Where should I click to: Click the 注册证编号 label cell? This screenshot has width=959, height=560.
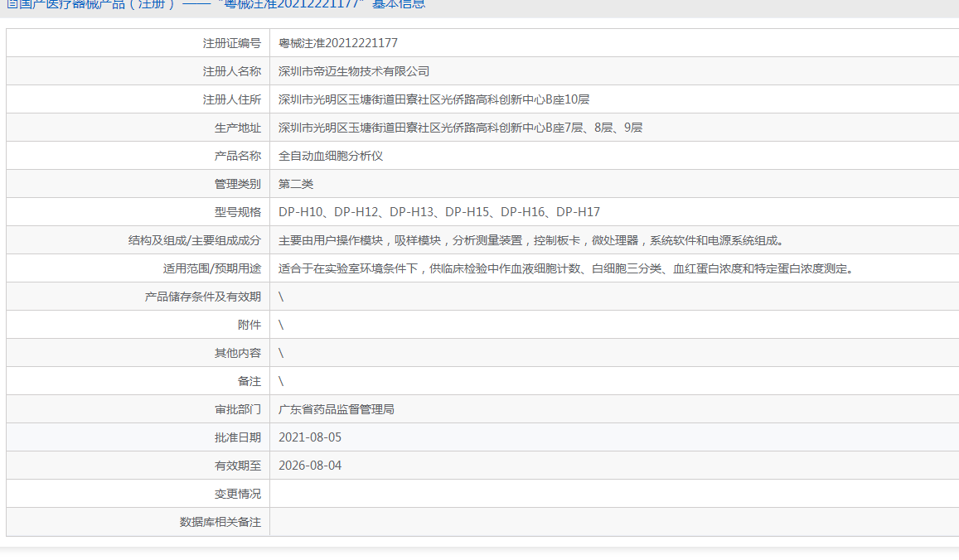pos(138,43)
